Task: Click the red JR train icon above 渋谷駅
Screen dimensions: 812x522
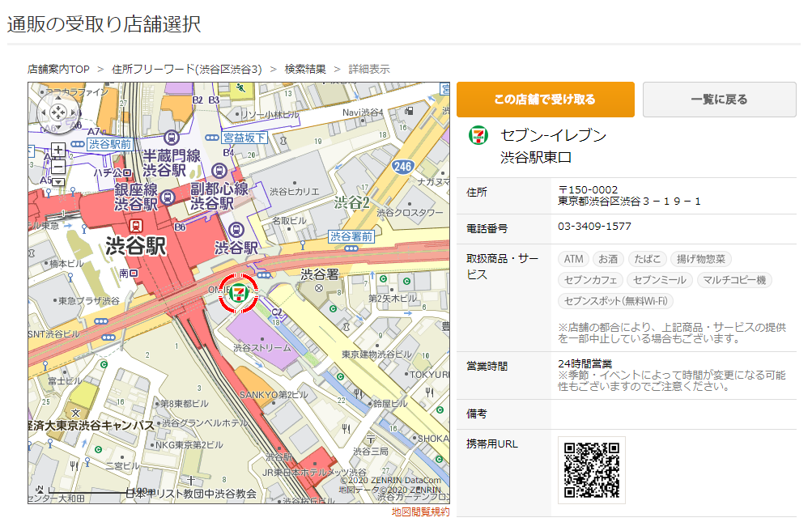Action: [x=136, y=226]
